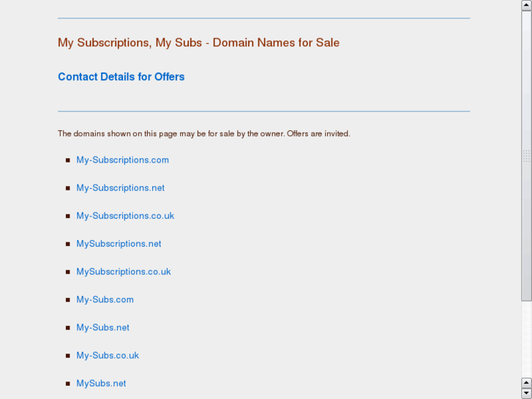Click the vertical scrollbar thumb

point(526,154)
